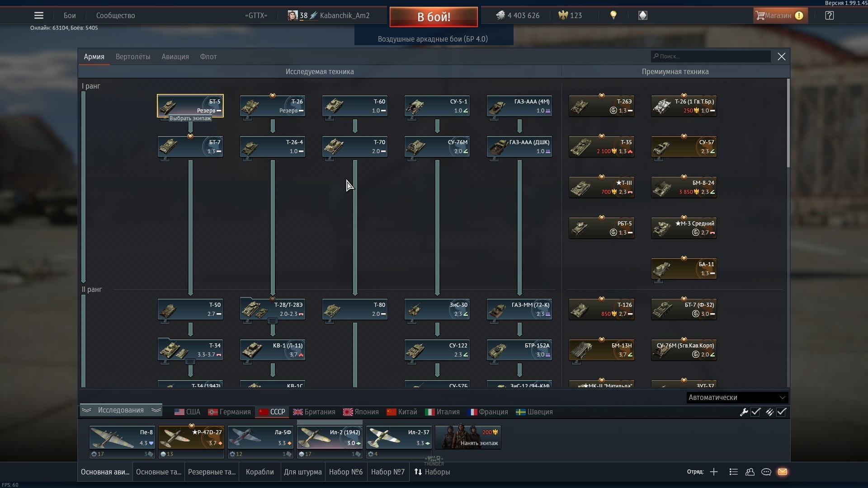Open the Наборы presets selector
The image size is (868, 488).
tap(432, 472)
